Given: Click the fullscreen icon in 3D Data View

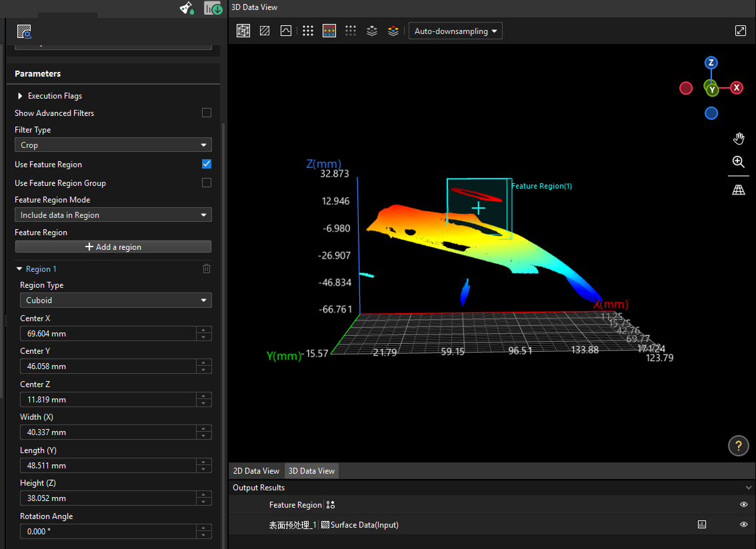Looking at the screenshot, I should pos(740,30).
